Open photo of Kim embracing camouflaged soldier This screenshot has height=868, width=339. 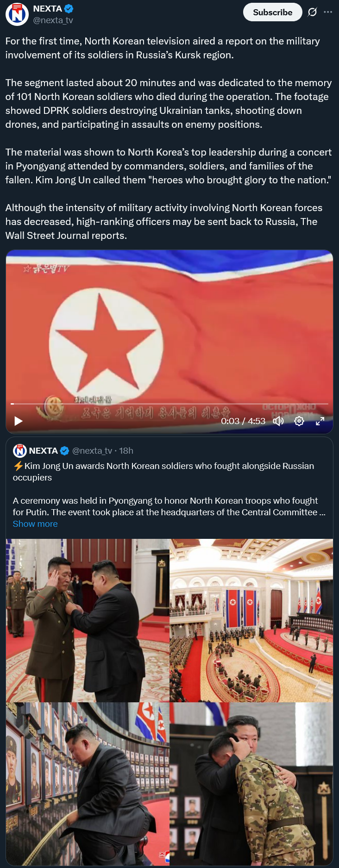pos(251,783)
